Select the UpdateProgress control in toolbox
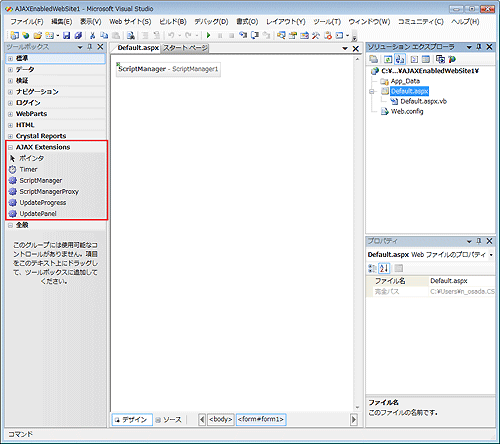This screenshot has height=444, width=500. pos(56,202)
